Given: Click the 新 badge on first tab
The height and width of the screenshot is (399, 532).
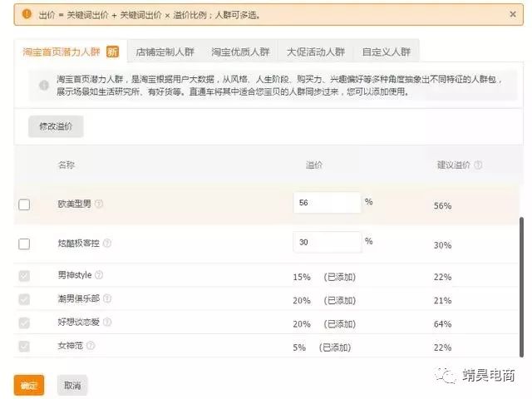Looking at the screenshot, I should [113, 52].
